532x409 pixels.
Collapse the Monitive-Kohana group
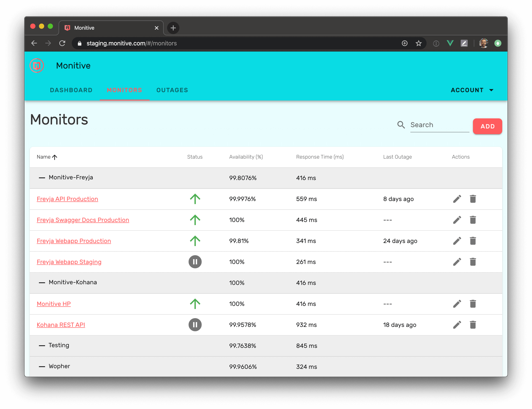[x=42, y=282]
